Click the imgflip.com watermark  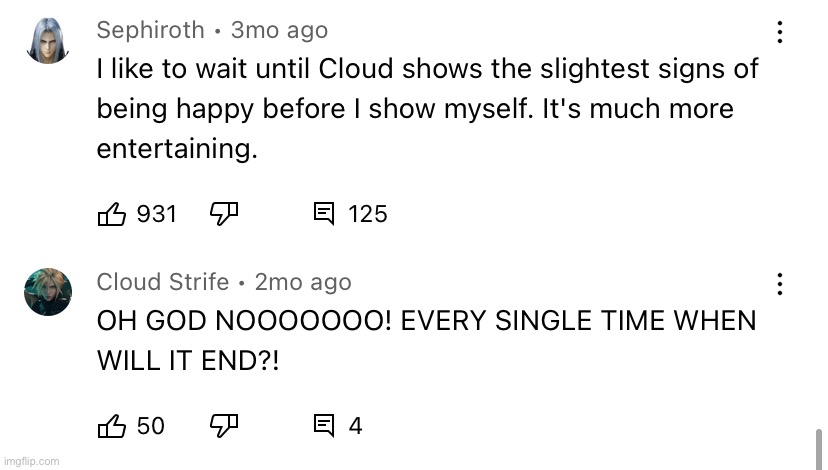coord(32,462)
